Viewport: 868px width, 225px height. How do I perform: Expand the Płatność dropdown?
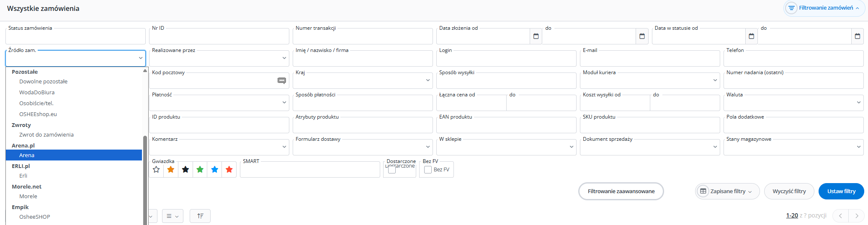tap(219, 103)
